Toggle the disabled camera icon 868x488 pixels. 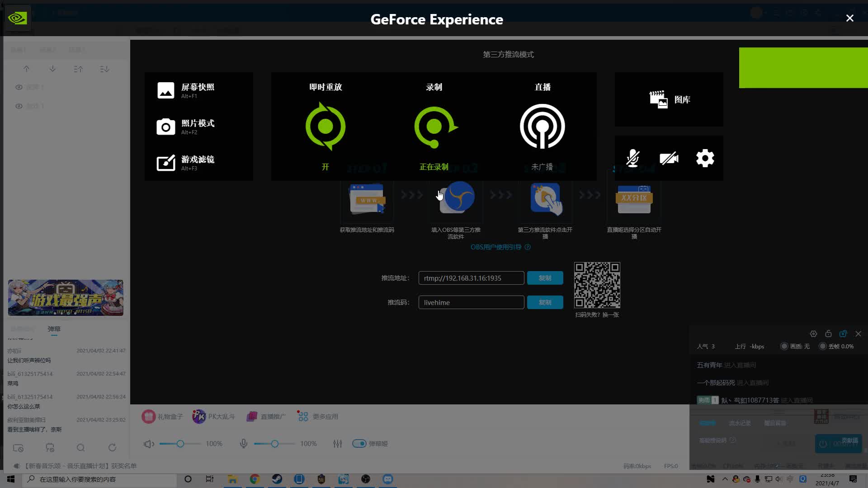pyautogui.click(x=669, y=158)
